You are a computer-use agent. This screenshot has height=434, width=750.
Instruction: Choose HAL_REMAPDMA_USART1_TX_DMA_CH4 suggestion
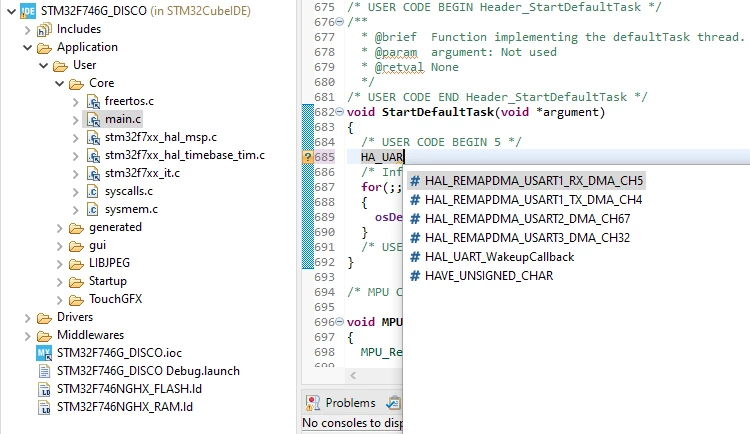click(526, 200)
